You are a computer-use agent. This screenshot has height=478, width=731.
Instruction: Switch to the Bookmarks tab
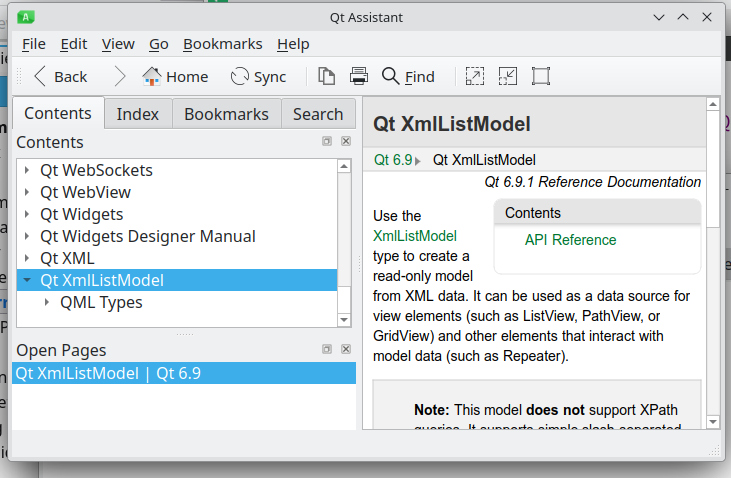(226, 114)
